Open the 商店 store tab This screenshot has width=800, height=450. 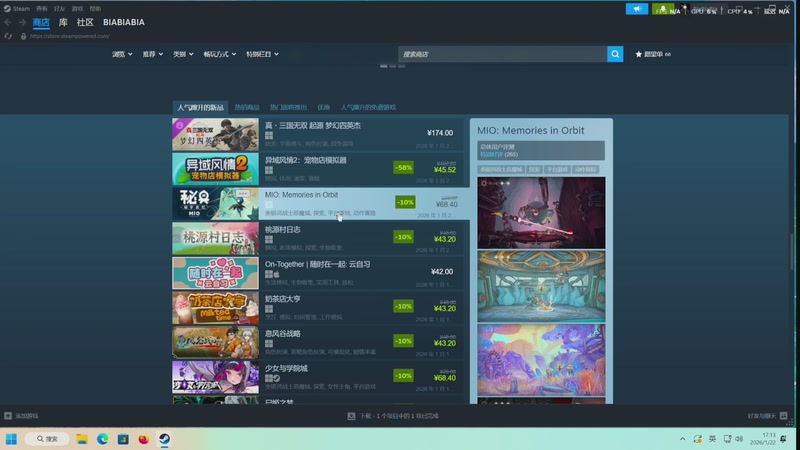pyautogui.click(x=41, y=22)
